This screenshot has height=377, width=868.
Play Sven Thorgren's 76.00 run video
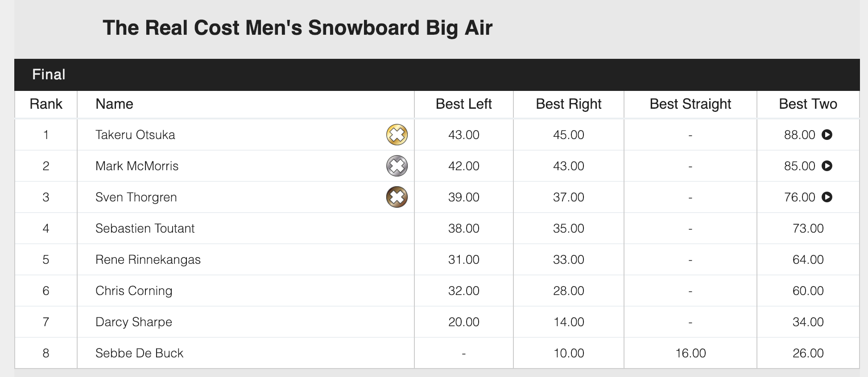pyautogui.click(x=827, y=197)
